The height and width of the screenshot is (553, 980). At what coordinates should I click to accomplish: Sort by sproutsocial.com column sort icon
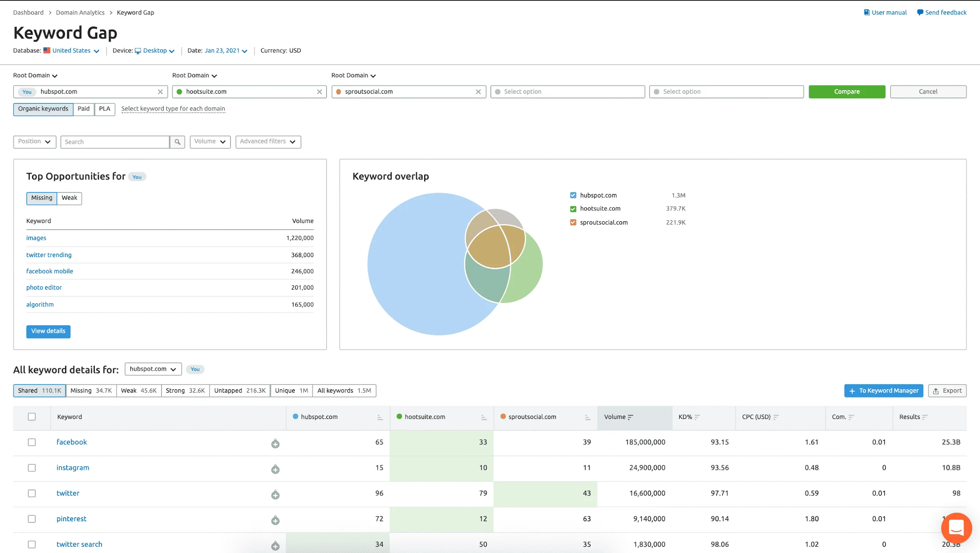tap(588, 417)
